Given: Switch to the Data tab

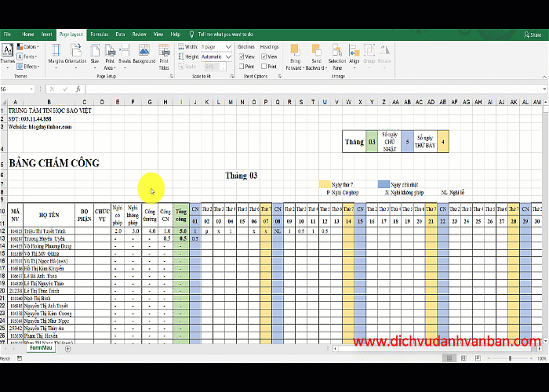Looking at the screenshot, I should click(120, 34).
